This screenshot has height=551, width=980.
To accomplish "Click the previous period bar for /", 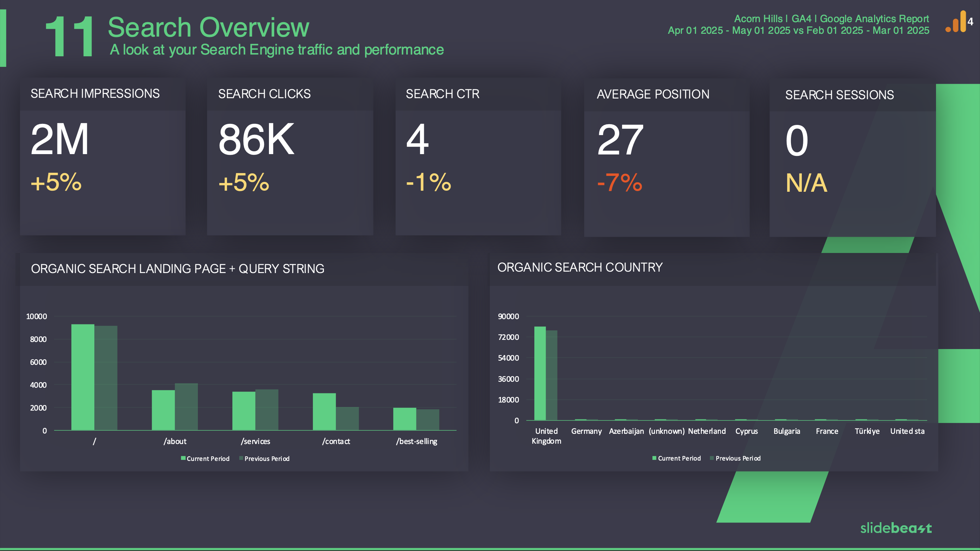I will pos(106,378).
